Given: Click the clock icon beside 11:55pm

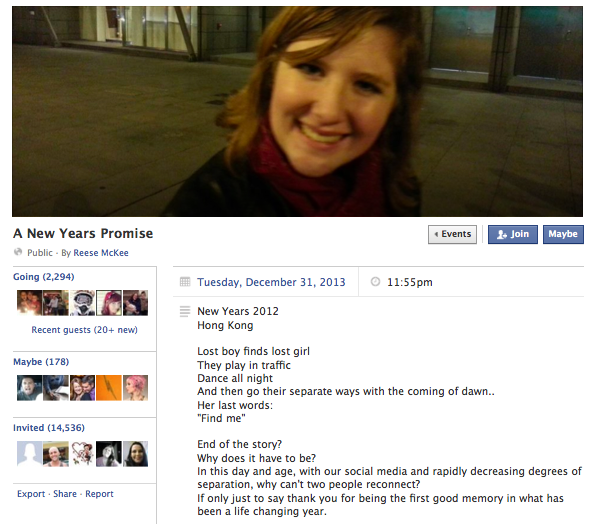Looking at the screenshot, I should point(375,282).
